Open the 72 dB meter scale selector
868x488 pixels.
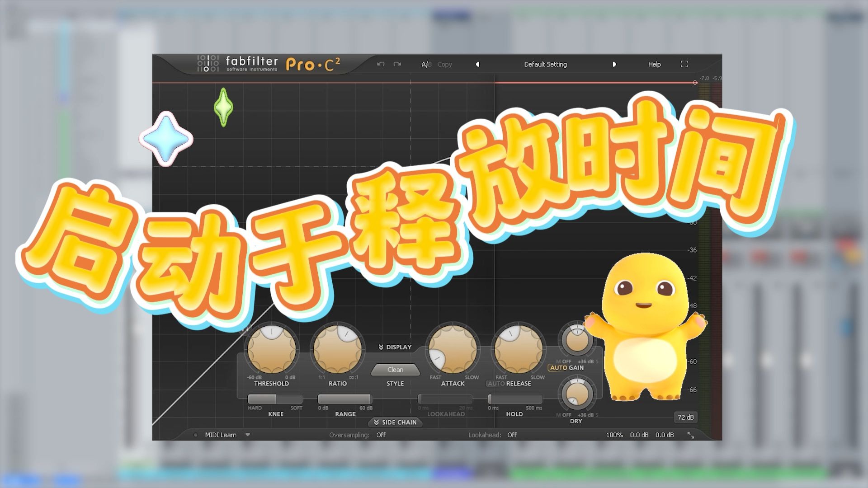[685, 417]
